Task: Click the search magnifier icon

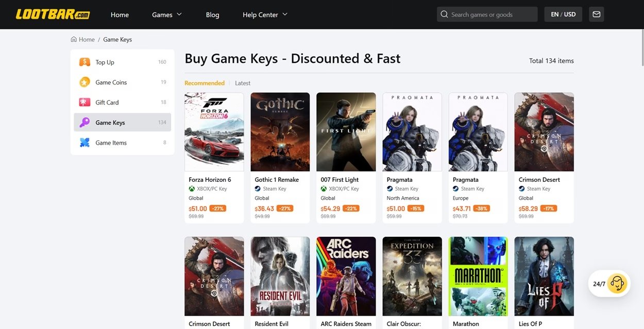Action: pos(444,14)
